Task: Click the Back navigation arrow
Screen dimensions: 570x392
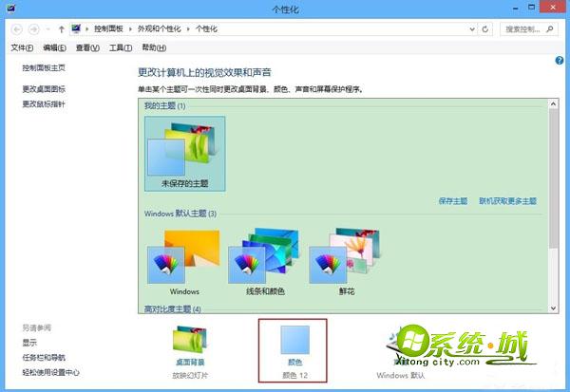Action: [x=17, y=29]
